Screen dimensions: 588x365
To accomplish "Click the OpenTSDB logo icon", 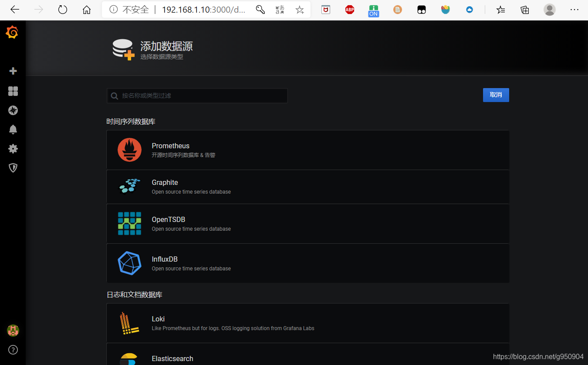I will (x=129, y=223).
